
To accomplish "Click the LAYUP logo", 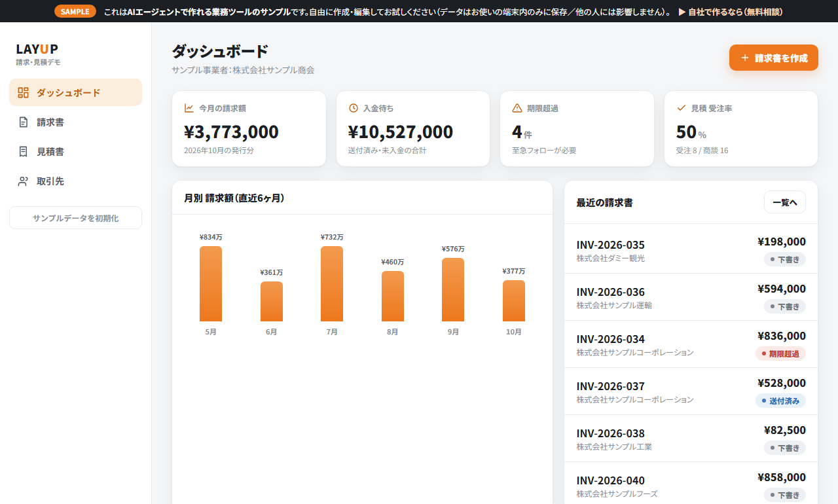I will [37, 49].
